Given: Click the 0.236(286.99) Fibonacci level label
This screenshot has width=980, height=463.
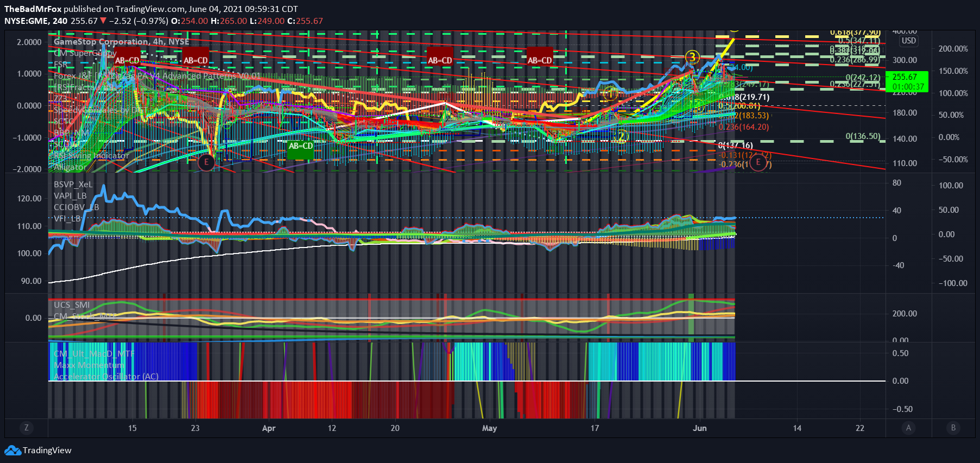Looking at the screenshot, I should [x=855, y=60].
